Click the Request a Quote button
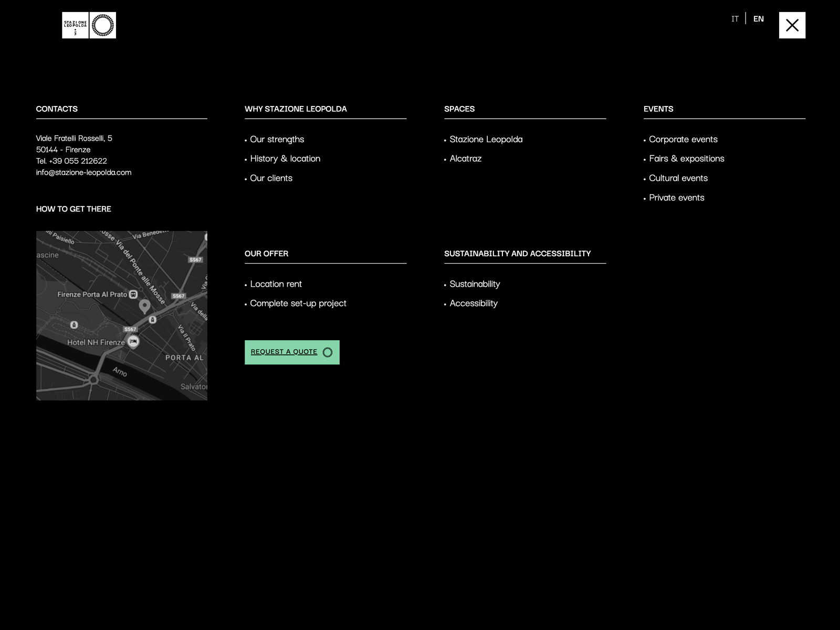The height and width of the screenshot is (630, 840). [292, 352]
